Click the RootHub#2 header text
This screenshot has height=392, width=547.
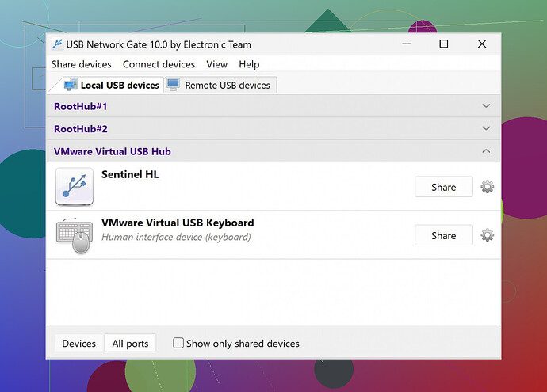point(81,129)
